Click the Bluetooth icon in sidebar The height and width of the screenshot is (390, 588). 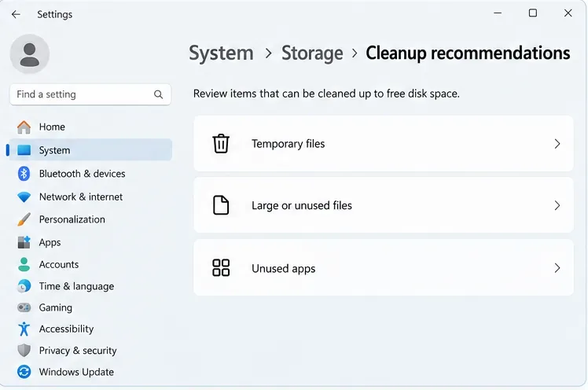(24, 174)
